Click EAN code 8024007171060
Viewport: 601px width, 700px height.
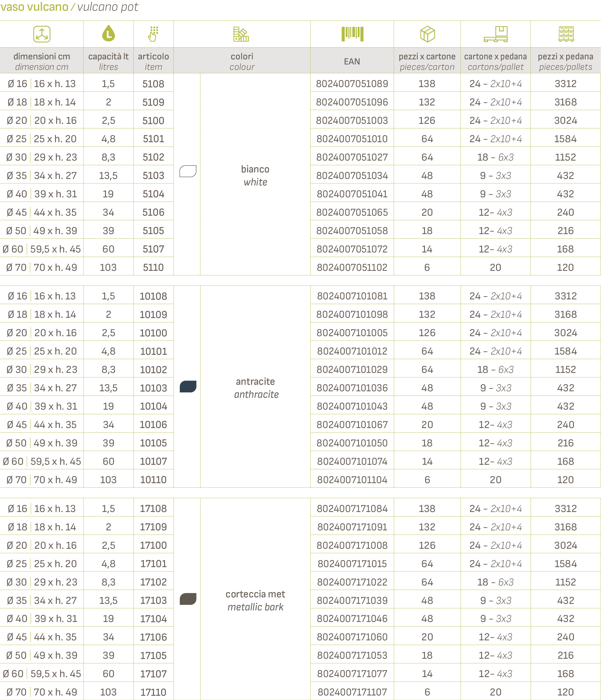352,637
